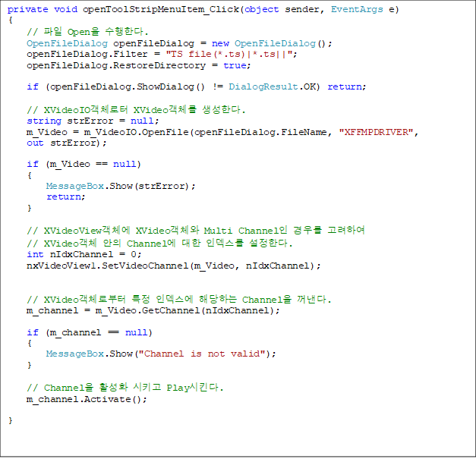Viewport: 476px width, 459px height.
Task: Click the line 'string strError = null;'
Action: point(93,121)
